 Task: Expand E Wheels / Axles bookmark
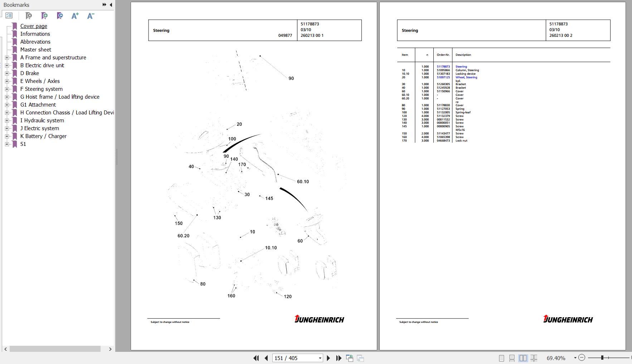(x=7, y=81)
